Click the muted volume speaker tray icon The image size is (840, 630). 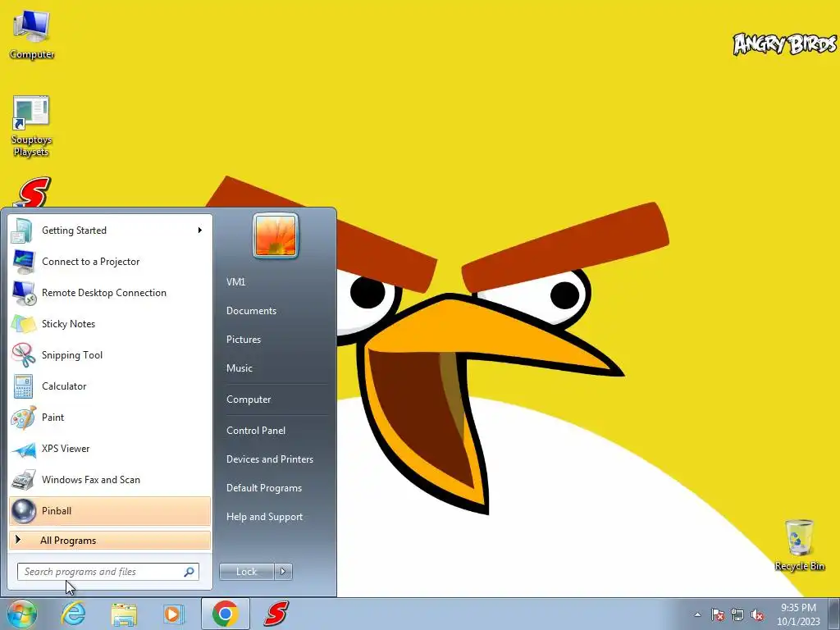(x=757, y=614)
